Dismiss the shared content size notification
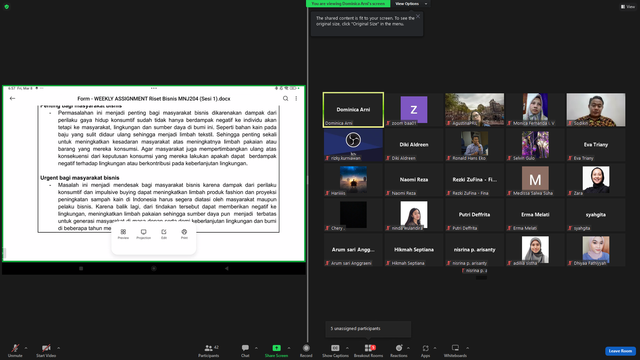 click(418, 16)
